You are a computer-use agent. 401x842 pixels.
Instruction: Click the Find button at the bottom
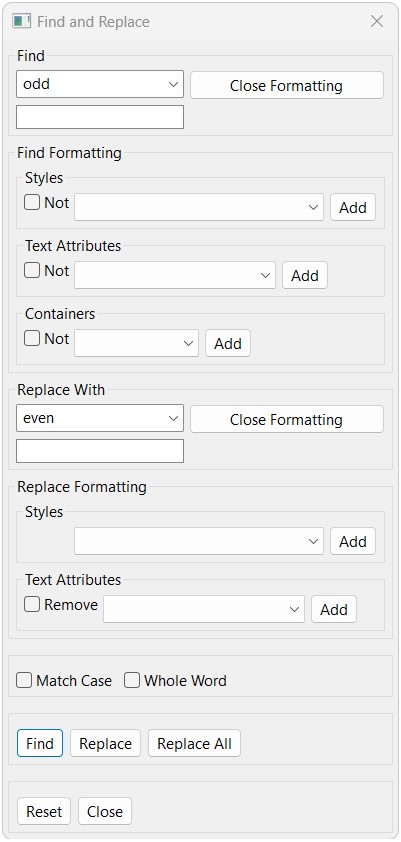40,743
